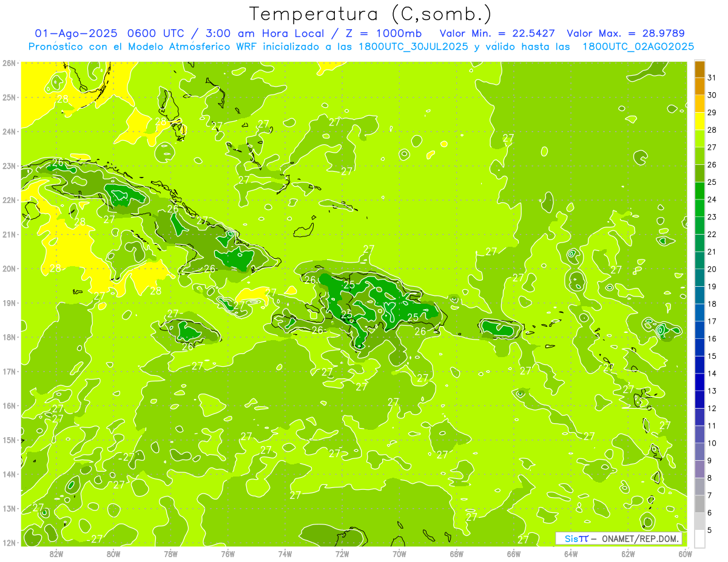Click the "74W" longitude axis label

(285, 554)
